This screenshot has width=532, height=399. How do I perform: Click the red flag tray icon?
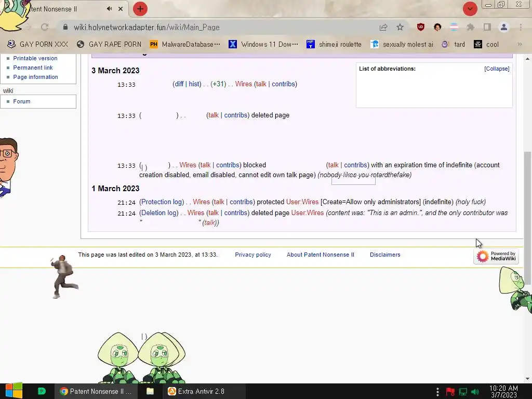[450, 392]
